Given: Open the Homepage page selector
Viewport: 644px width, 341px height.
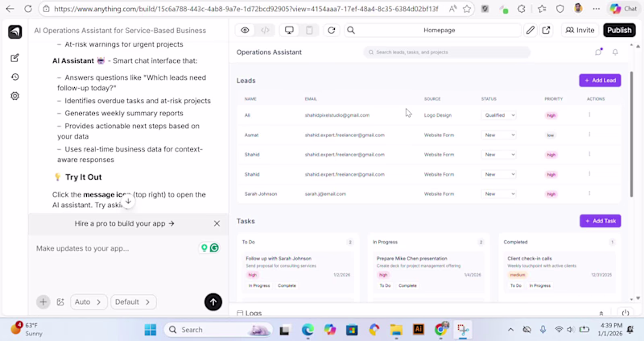Looking at the screenshot, I should [439, 30].
